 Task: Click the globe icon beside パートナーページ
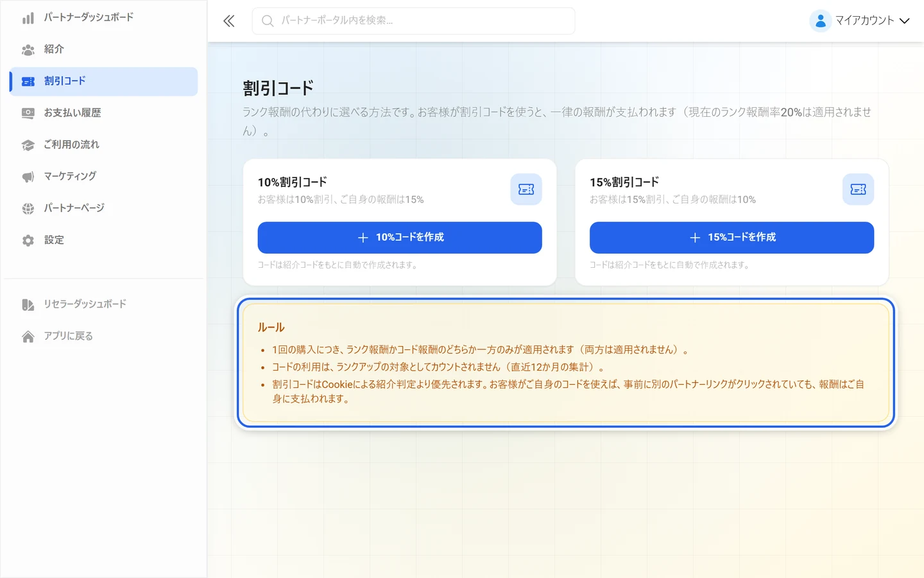(28, 209)
